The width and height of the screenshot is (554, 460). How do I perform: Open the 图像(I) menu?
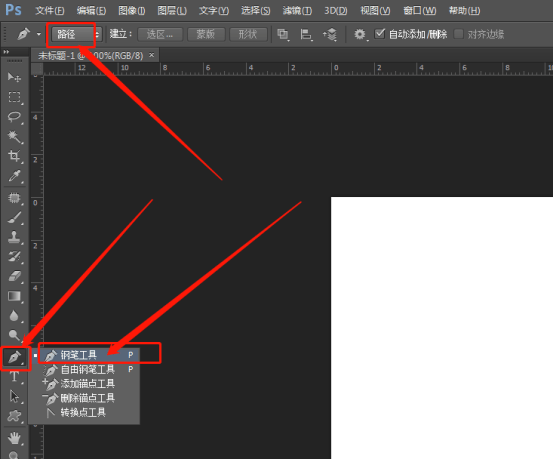click(131, 11)
